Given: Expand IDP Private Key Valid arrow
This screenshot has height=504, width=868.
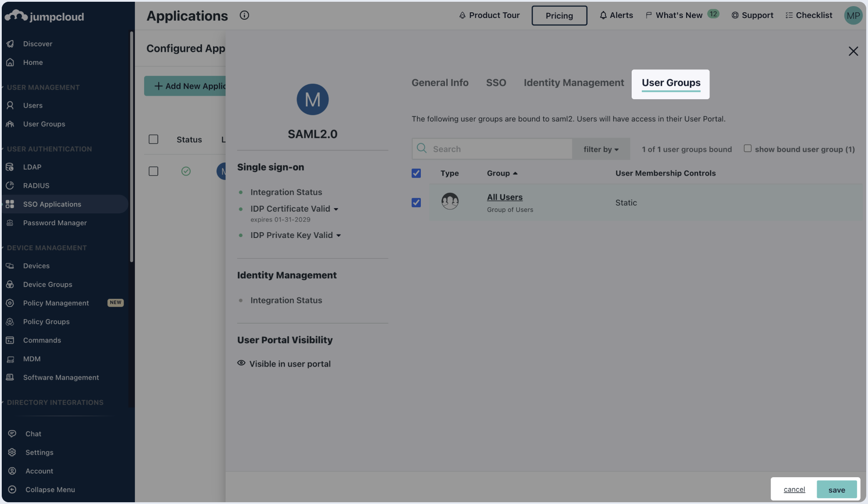Looking at the screenshot, I should (339, 236).
